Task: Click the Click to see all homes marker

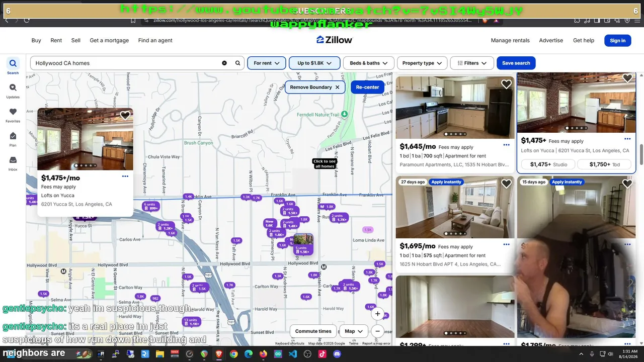Action: pos(325,164)
